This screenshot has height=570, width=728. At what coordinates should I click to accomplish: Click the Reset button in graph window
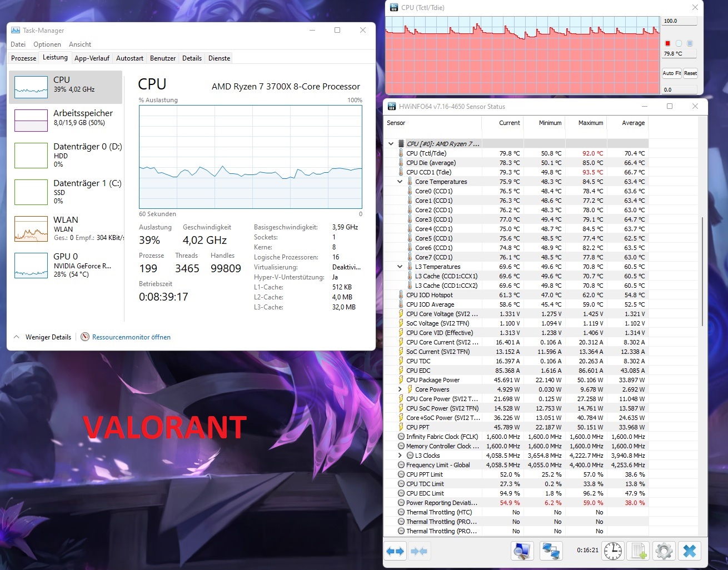(x=690, y=73)
